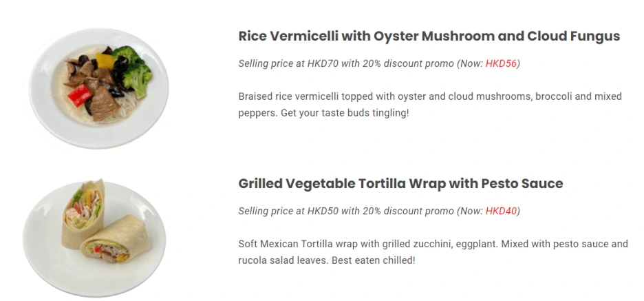Click the words "Pesto Sauce" in heading
This screenshot has width=644, height=301.
pos(522,183)
